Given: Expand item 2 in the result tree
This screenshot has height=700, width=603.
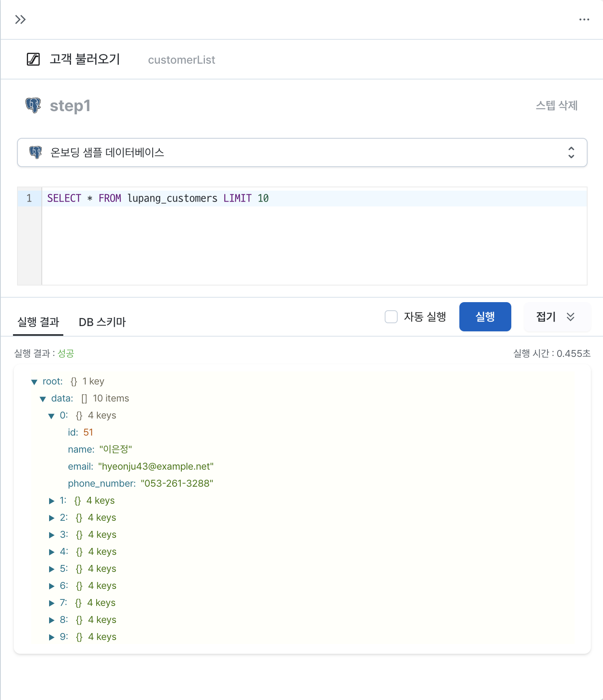Looking at the screenshot, I should click(52, 518).
